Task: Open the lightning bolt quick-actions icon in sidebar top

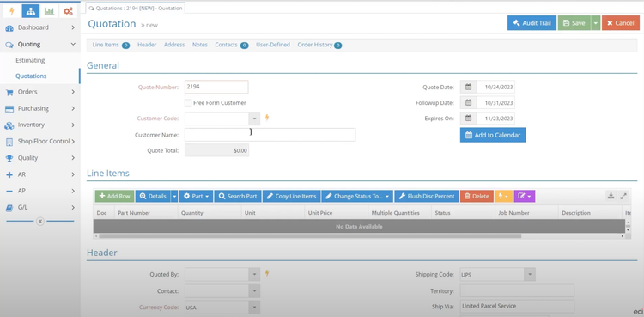Action: point(11,11)
